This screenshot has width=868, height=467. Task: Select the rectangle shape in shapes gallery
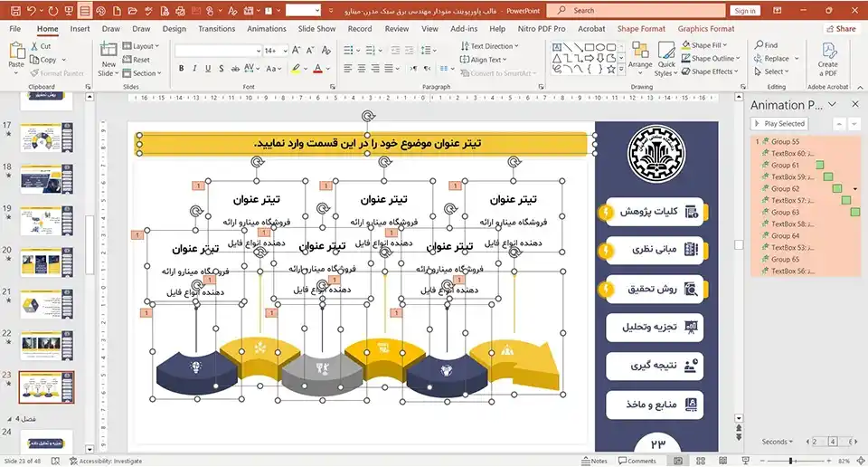tap(590, 48)
